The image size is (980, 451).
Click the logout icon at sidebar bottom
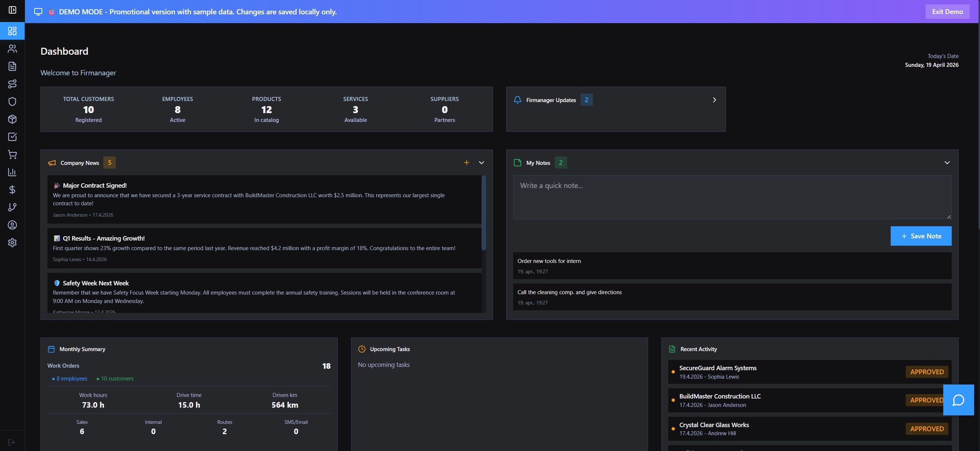11,442
